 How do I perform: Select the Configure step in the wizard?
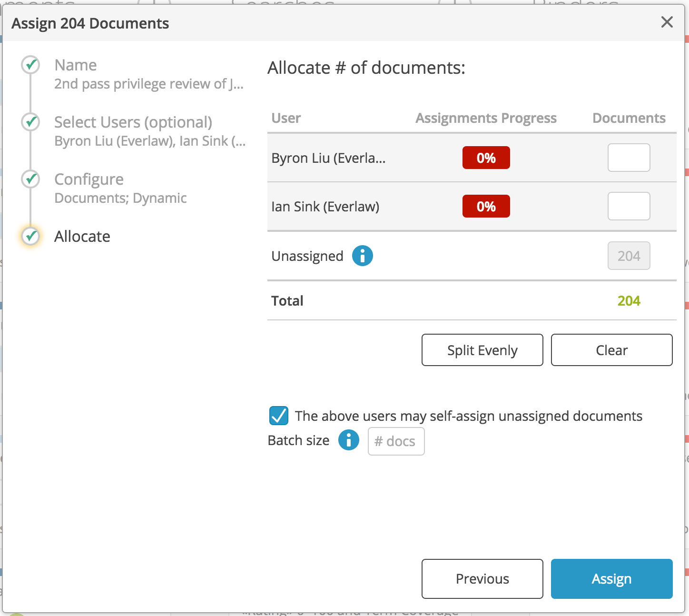click(89, 179)
